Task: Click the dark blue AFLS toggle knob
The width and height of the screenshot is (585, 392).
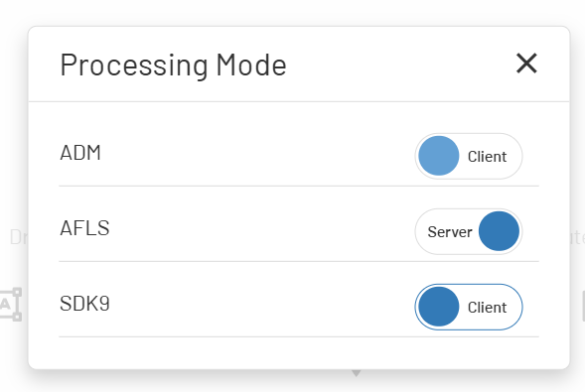Action: pyautogui.click(x=499, y=231)
